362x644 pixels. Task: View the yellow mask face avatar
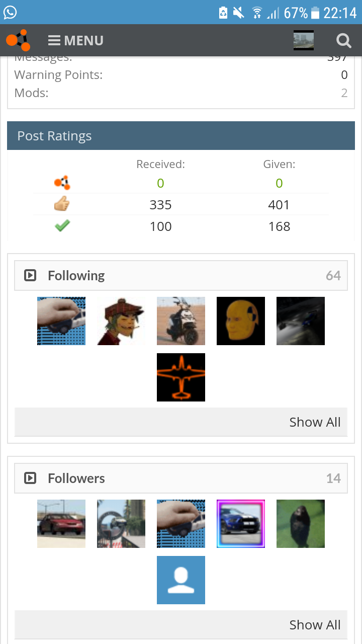[241, 321]
